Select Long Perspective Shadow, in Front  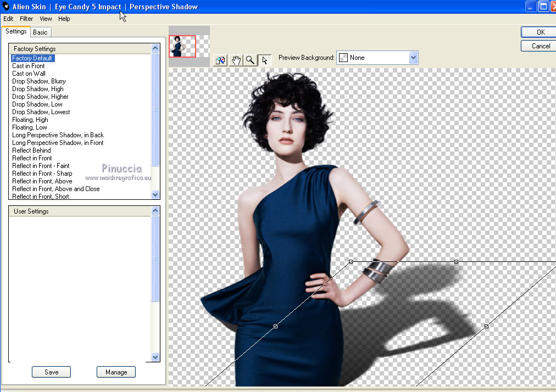[58, 143]
